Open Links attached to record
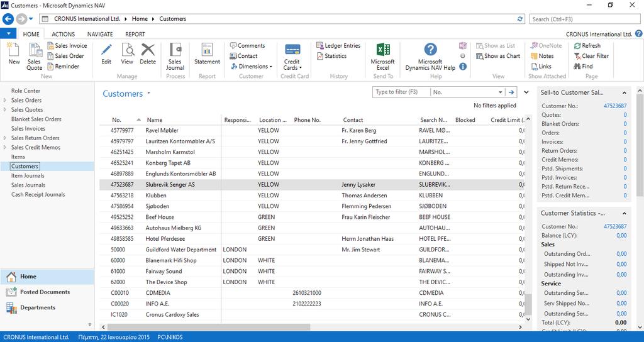The height and width of the screenshot is (342, 644). tap(541, 66)
